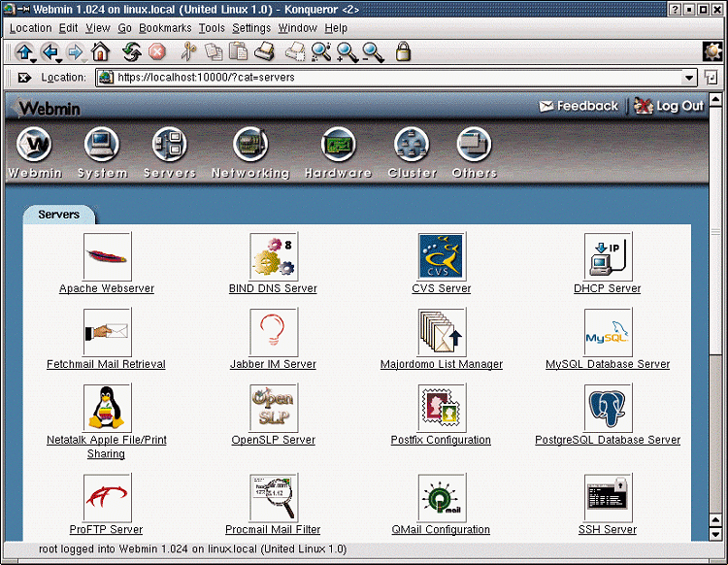This screenshot has height=565, width=728.
Task: Click the Security padlock icon
Action: pos(403,51)
